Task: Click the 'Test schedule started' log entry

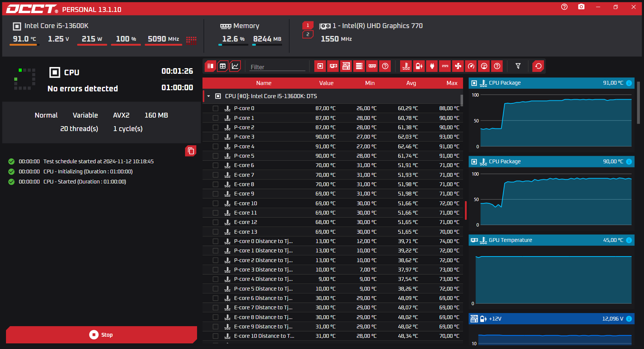Action: tap(99, 161)
